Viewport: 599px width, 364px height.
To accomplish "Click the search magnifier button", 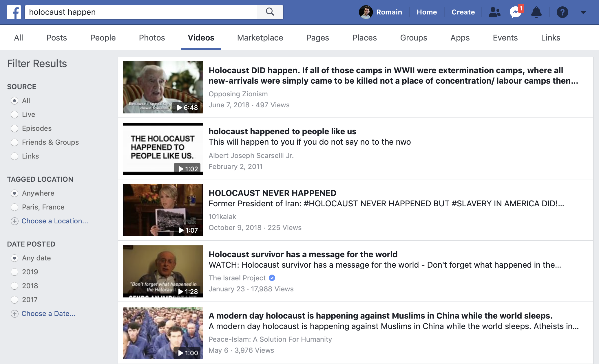I will tap(270, 12).
